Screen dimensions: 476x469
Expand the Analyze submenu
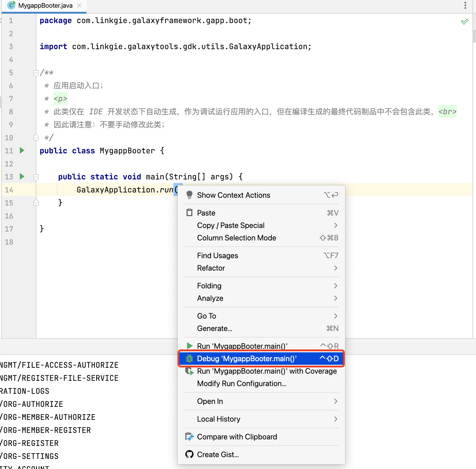(x=261, y=298)
